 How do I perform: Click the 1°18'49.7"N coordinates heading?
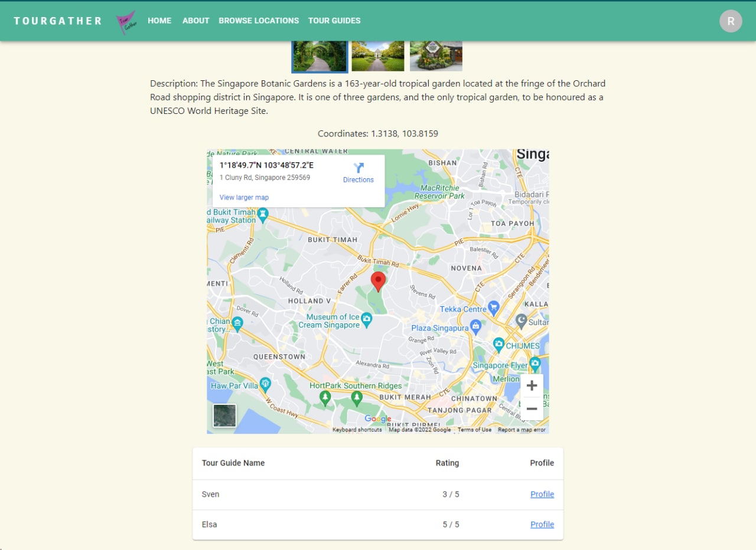266,165
